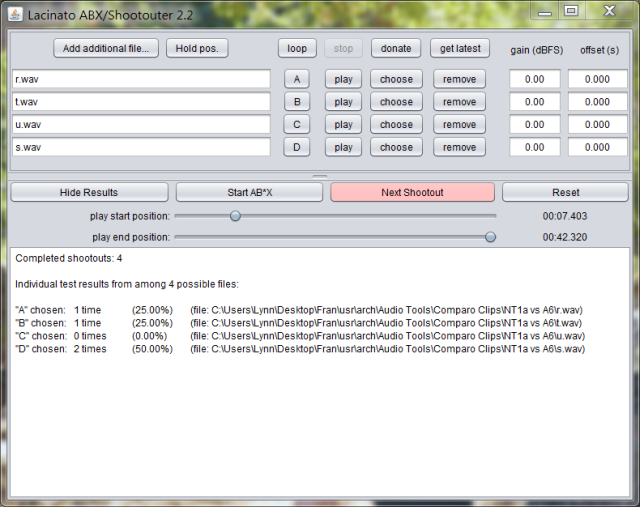
Task: Click the t.wav filename field
Action: coord(141,102)
